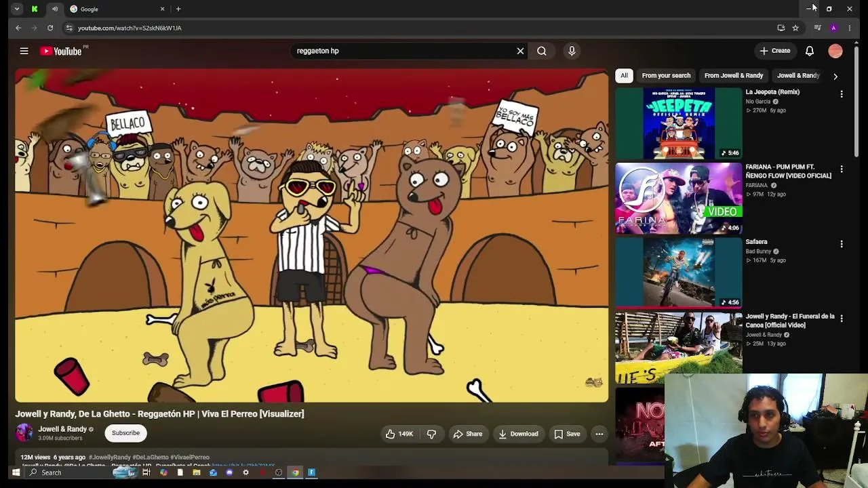
Task: Click the #JowellyRandy hashtag
Action: click(x=109, y=457)
